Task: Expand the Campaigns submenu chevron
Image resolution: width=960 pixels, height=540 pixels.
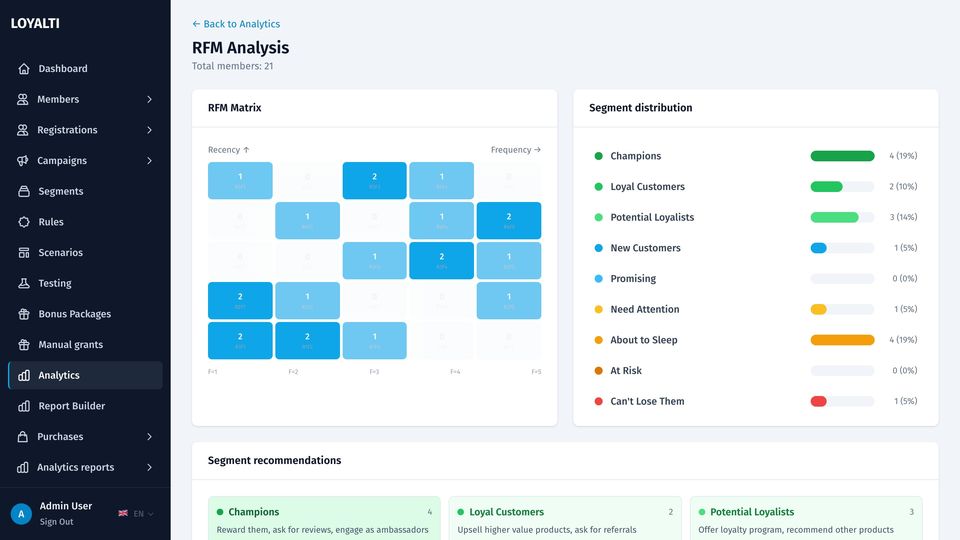Action: point(149,160)
